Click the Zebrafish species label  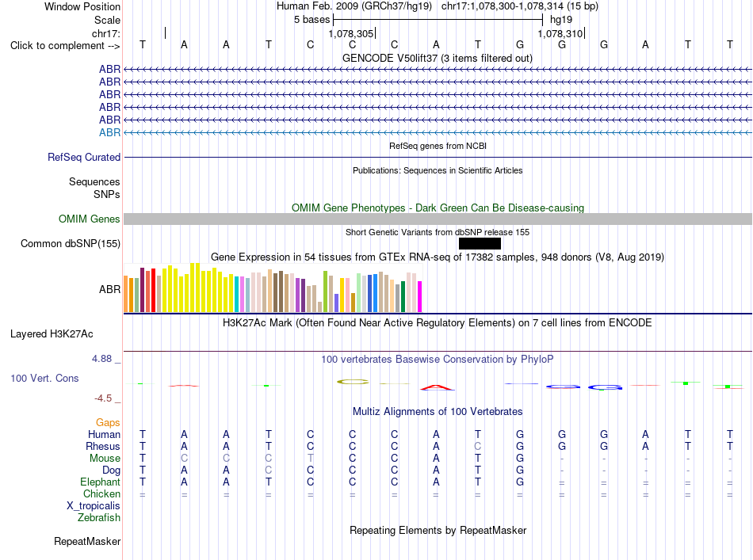coord(99,518)
